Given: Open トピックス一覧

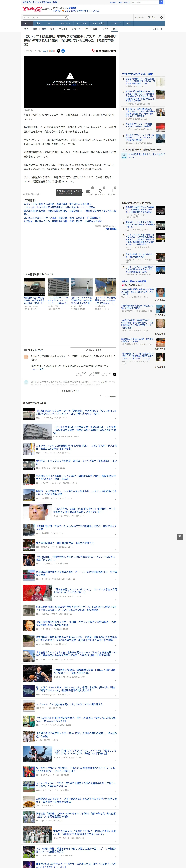Looking at the screenshot, I should pos(155,29).
